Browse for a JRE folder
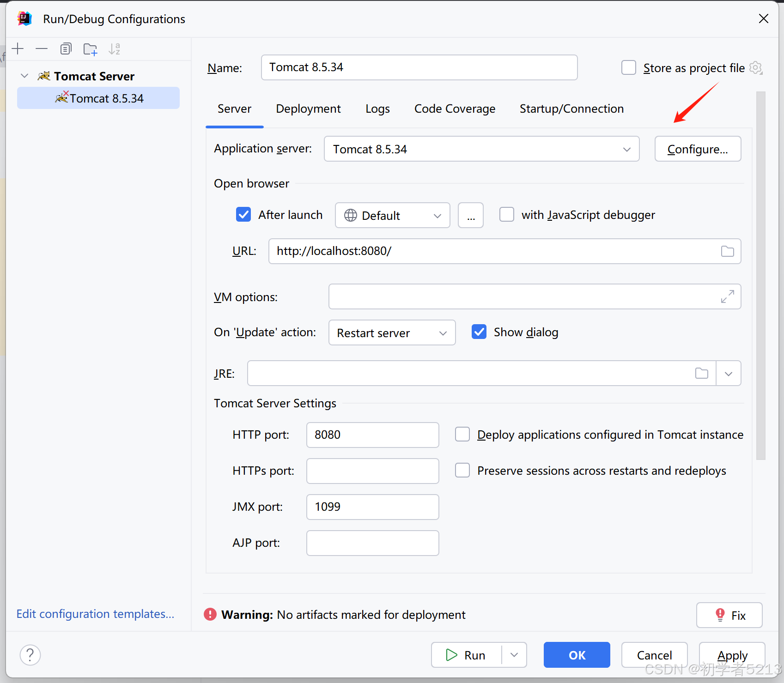The image size is (784, 683). pos(702,373)
